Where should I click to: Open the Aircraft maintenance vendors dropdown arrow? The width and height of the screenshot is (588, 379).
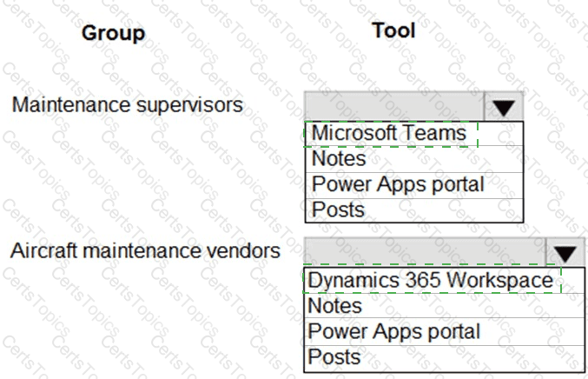coord(565,253)
